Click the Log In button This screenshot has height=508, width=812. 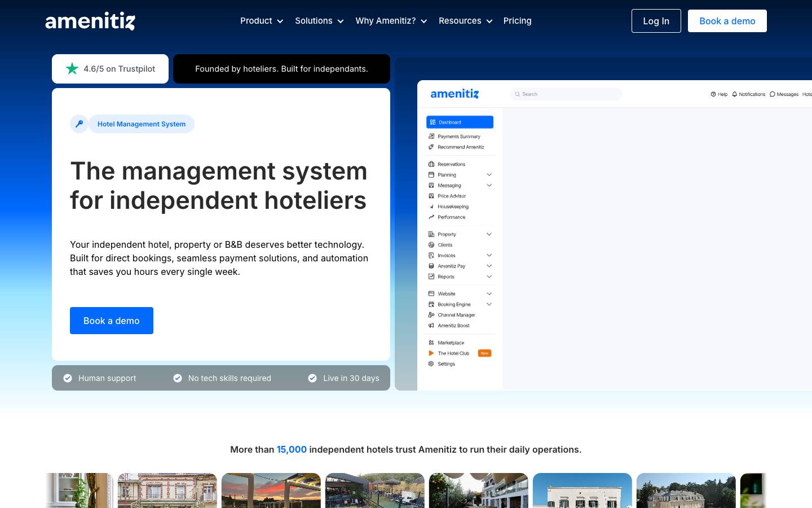click(656, 21)
